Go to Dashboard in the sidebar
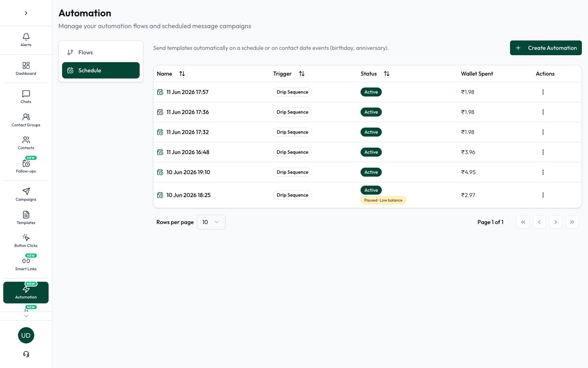 tap(26, 68)
